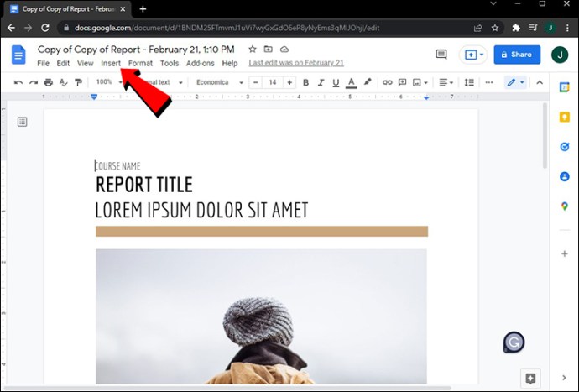
Task: Click the REPORT TITLE heading text
Action: pyautogui.click(x=144, y=185)
